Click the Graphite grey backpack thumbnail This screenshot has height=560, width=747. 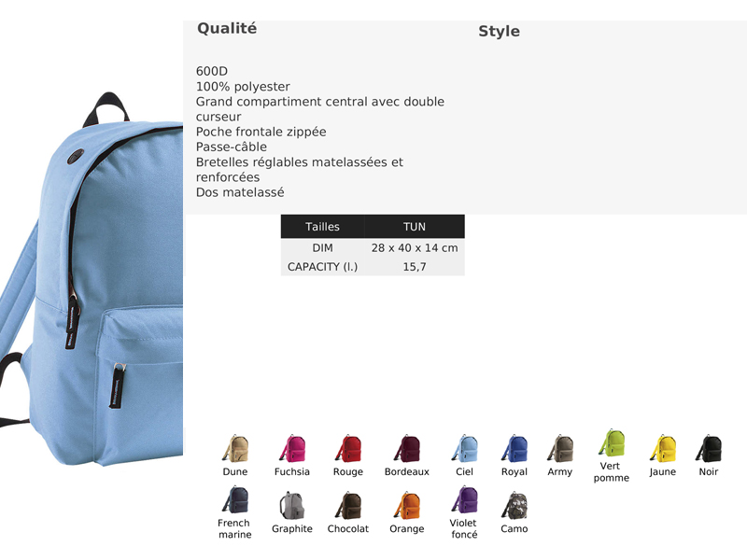[x=292, y=505]
